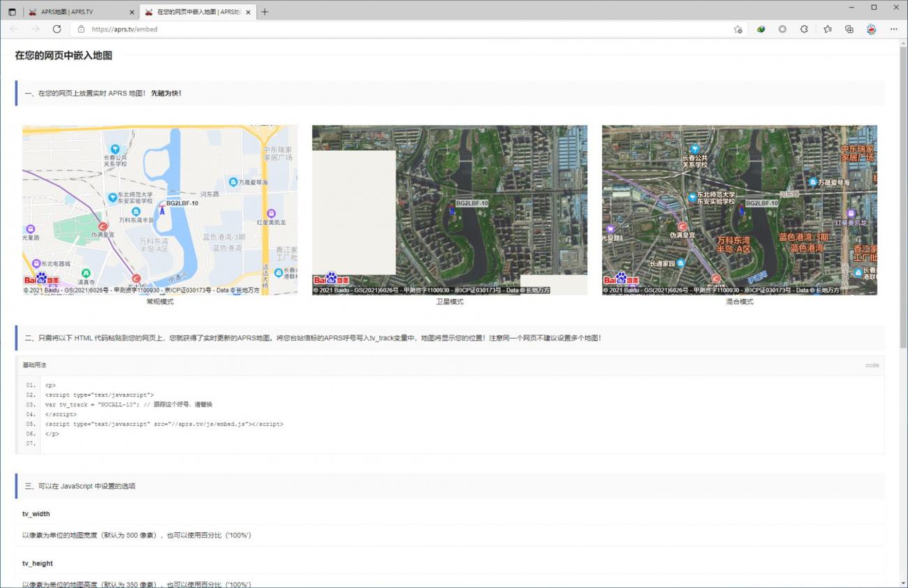The height and width of the screenshot is (588, 908).
Task: Open the Settings and more (…) menu
Action: pos(894,29)
